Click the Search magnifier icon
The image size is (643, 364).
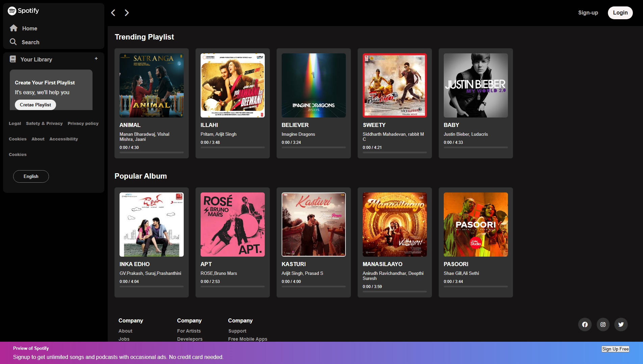click(13, 42)
